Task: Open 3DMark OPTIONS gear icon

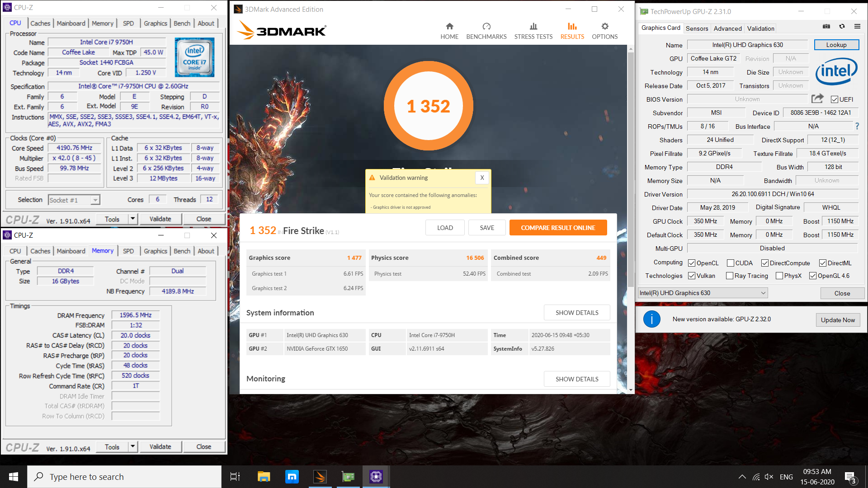Action: pyautogui.click(x=605, y=26)
